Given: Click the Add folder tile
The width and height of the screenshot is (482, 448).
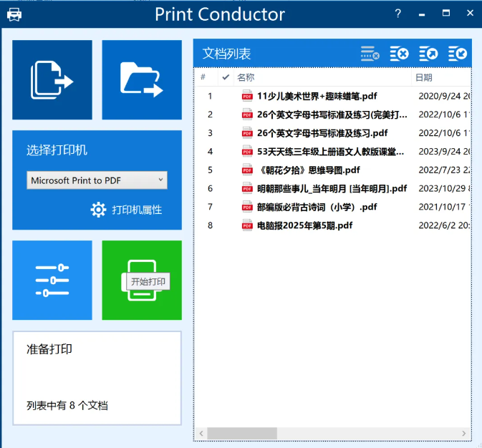Looking at the screenshot, I should (142, 80).
